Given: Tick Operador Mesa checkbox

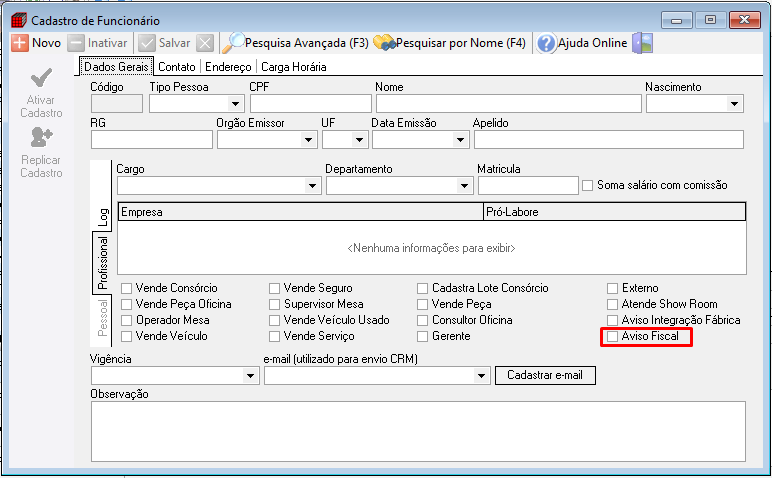Looking at the screenshot, I should 127,320.
